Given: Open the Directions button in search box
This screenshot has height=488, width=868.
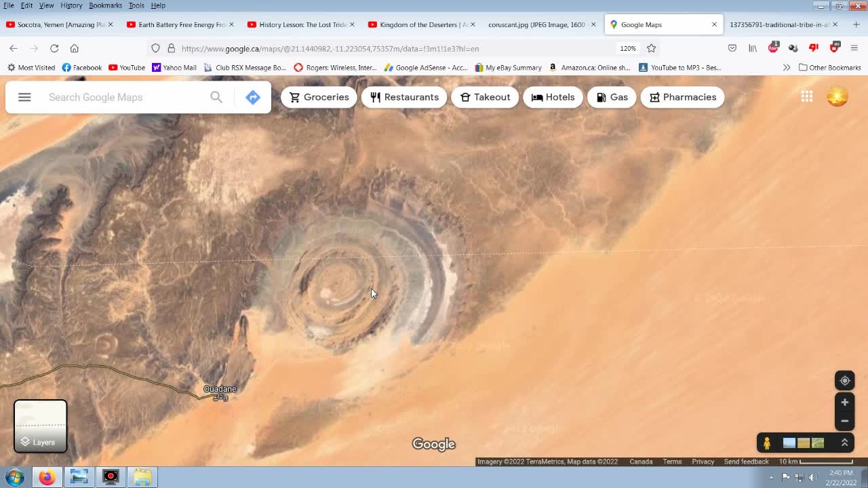Looking at the screenshot, I should tap(253, 97).
